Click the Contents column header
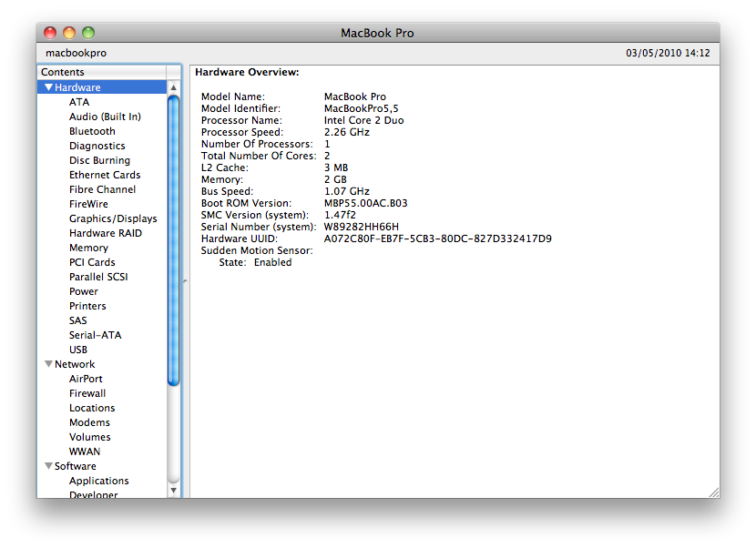 click(102, 72)
